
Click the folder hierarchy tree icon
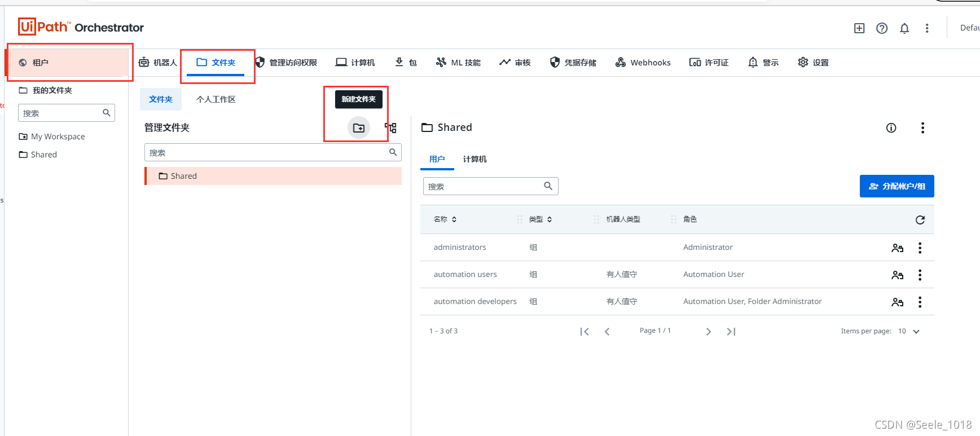[x=391, y=128]
